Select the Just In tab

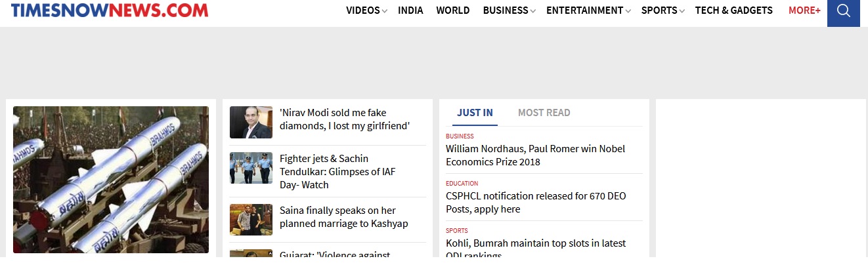point(475,113)
